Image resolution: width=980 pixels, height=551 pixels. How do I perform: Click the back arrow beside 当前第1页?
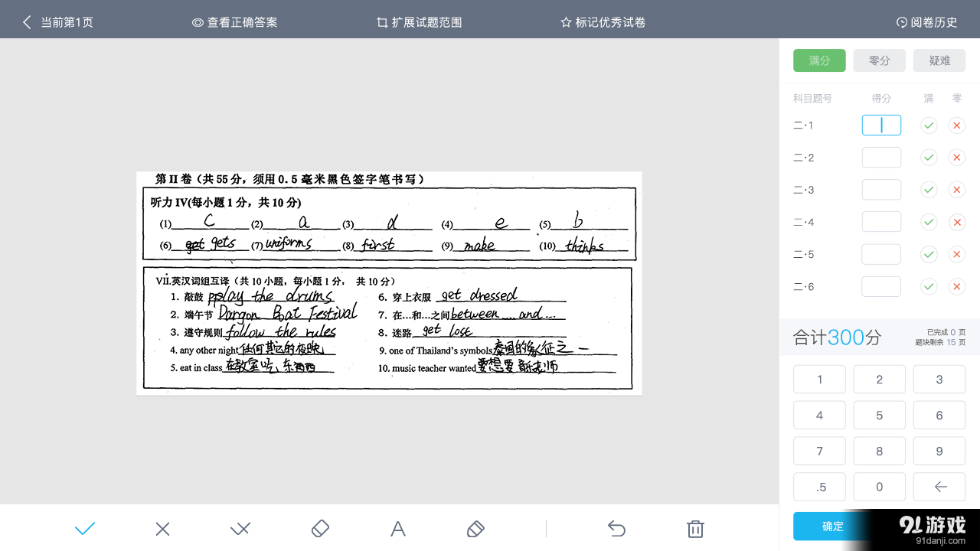pyautogui.click(x=27, y=22)
